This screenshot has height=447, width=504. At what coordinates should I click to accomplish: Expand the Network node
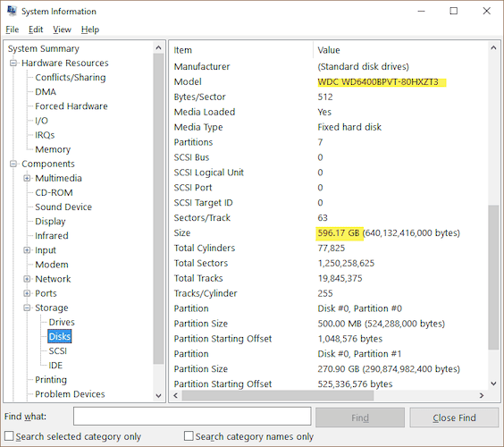(27, 279)
